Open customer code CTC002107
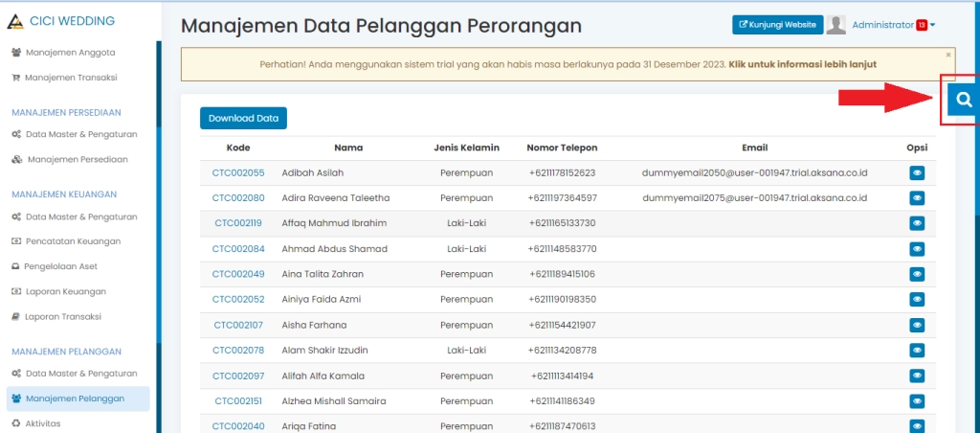The image size is (980, 433). (238, 325)
